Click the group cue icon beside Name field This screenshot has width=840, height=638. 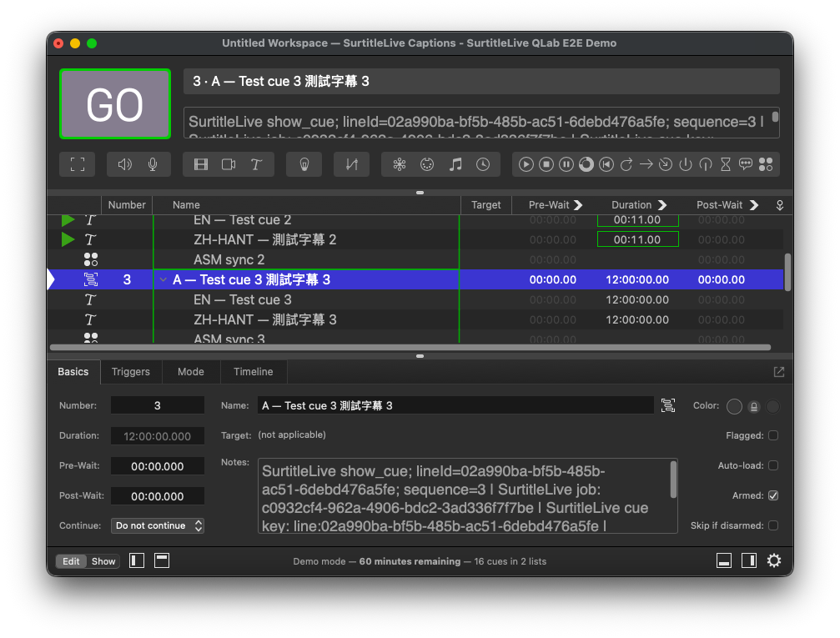668,405
